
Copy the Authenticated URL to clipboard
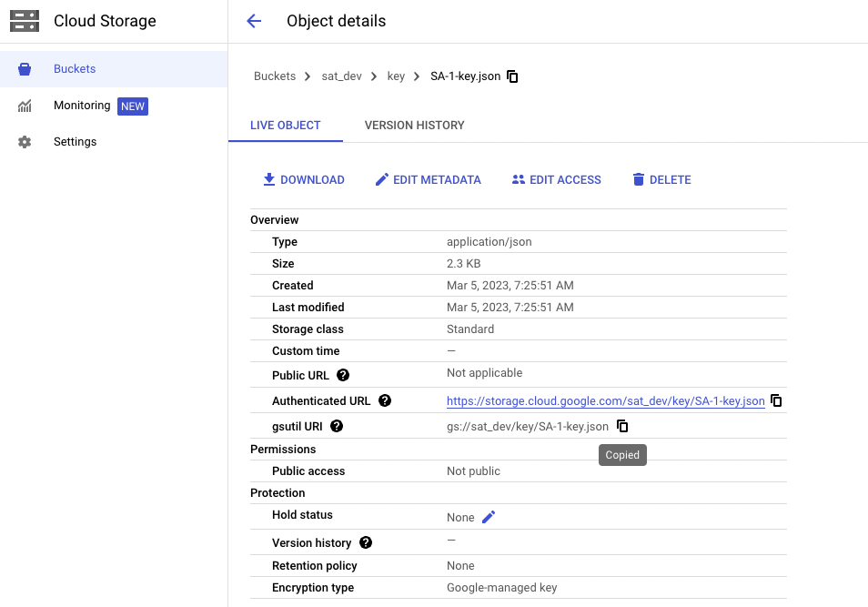tap(776, 400)
